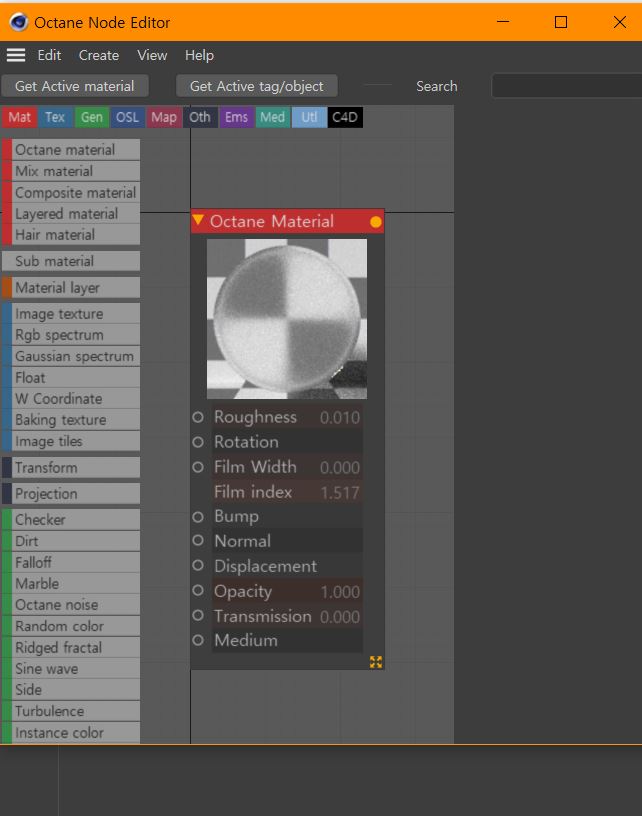Add a Sub material node
Screen dimensions: 642x816
coord(71,261)
